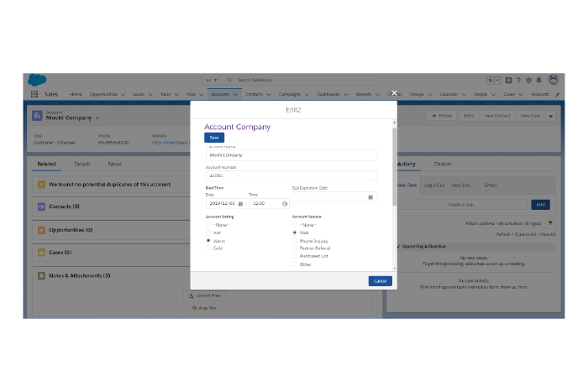Image resolution: width=588 pixels, height=392 pixels.
Task: Expand the Dashboards nav dropdown chevron
Action: (x=346, y=95)
